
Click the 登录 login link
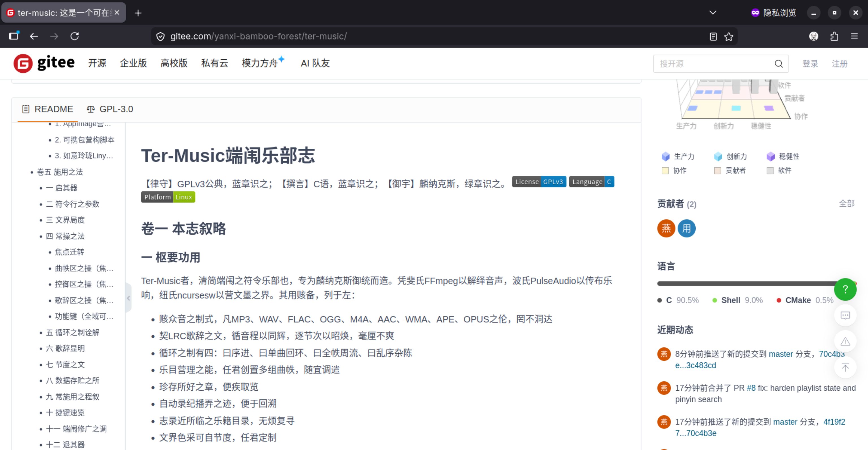point(810,64)
